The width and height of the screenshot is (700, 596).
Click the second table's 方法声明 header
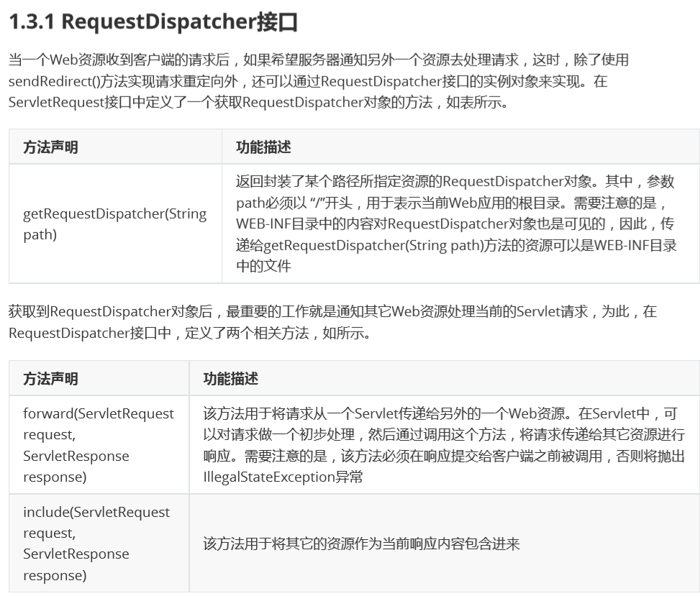[99, 378]
